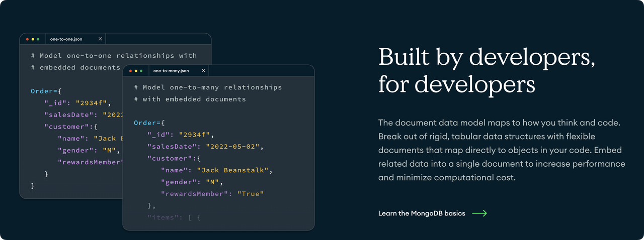Click the line "name": "Jack Beanstalk"
Viewport: 644px width, 240px height.
tap(216, 170)
